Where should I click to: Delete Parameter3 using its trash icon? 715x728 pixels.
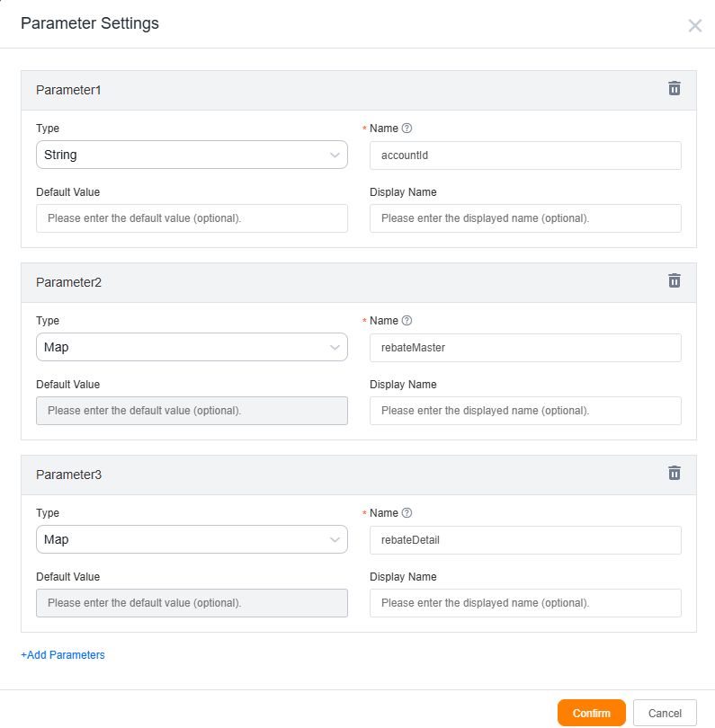(x=675, y=473)
